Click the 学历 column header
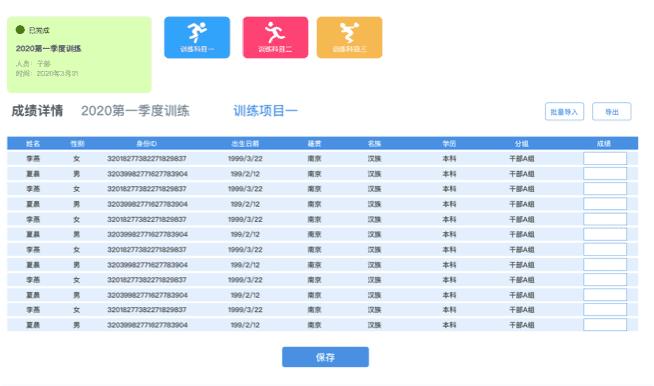Viewport: 654px width, 386px height. 449,144
